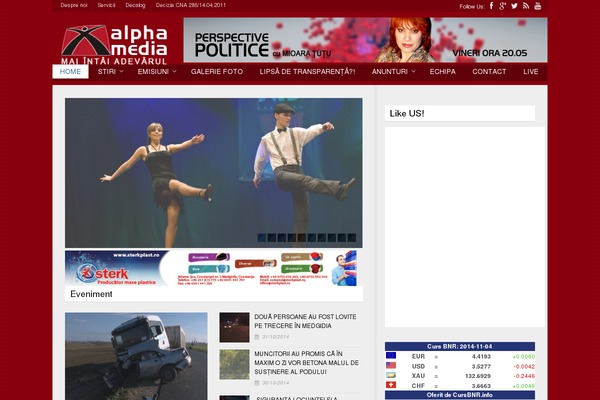Open the RSS feed icon
Viewport: 600px width, 400px height.
(x=526, y=6)
